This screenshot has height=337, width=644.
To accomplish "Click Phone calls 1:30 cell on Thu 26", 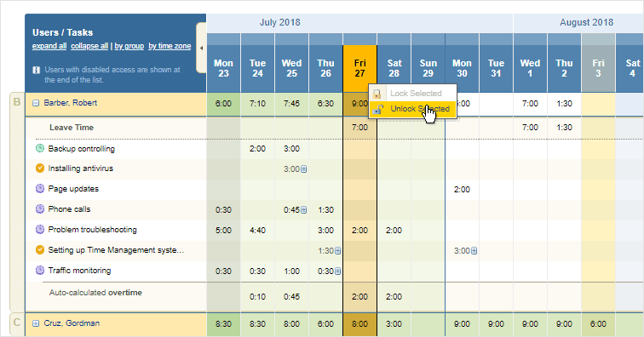I will [325, 210].
